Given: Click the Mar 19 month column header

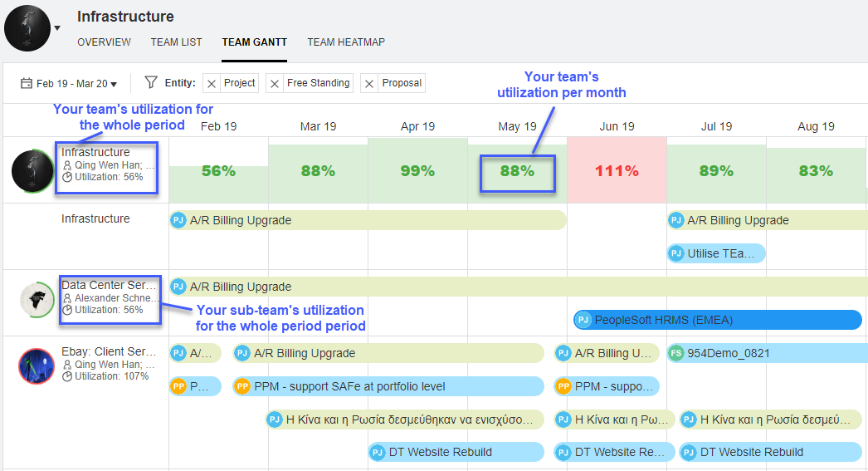Looking at the screenshot, I should pos(318,126).
